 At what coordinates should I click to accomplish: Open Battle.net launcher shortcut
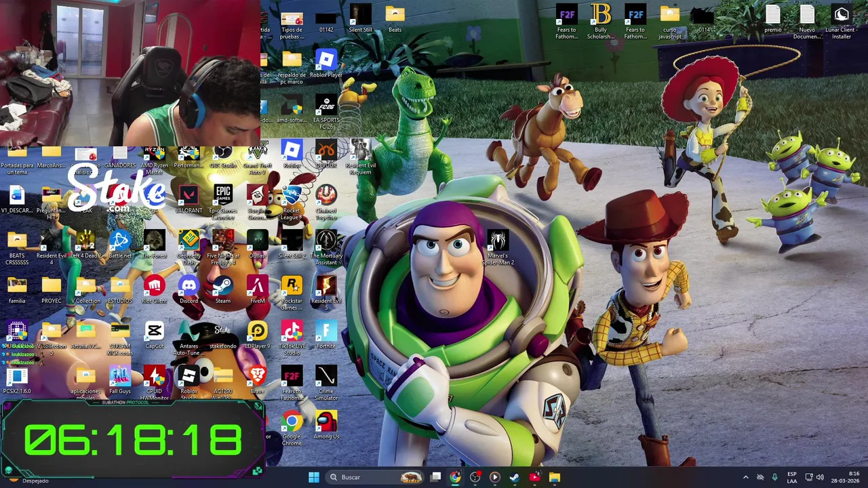point(120,245)
